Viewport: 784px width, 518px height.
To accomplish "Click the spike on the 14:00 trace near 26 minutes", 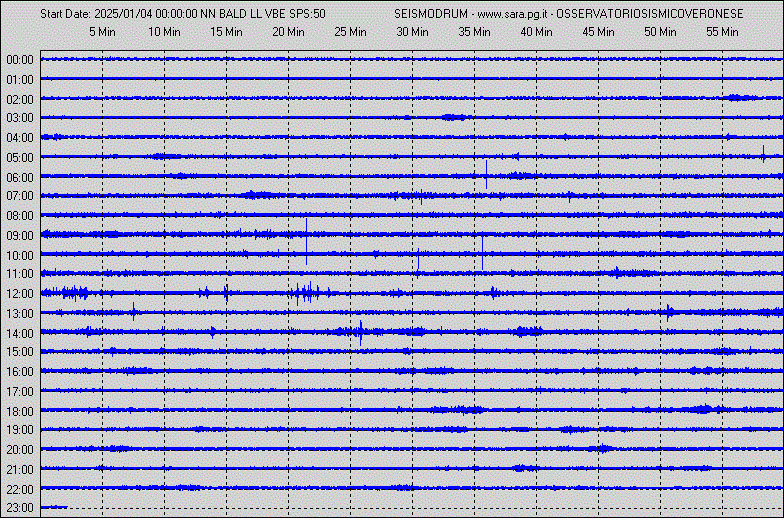I will pos(360,333).
